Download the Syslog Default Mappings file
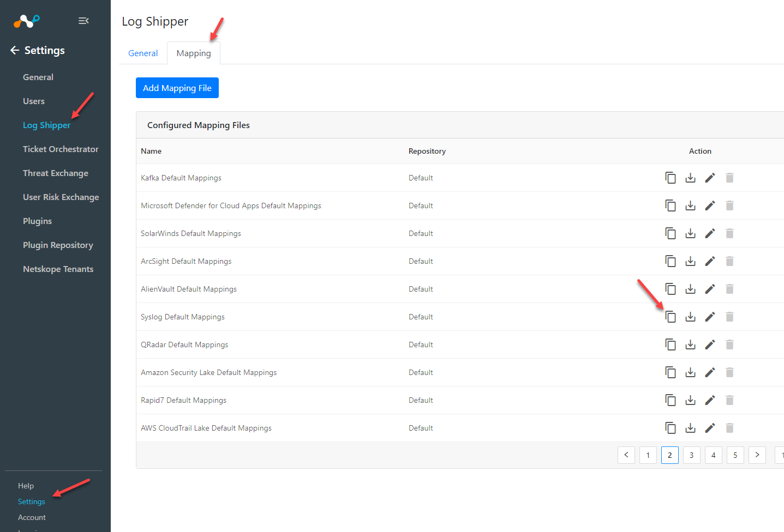 (x=690, y=317)
